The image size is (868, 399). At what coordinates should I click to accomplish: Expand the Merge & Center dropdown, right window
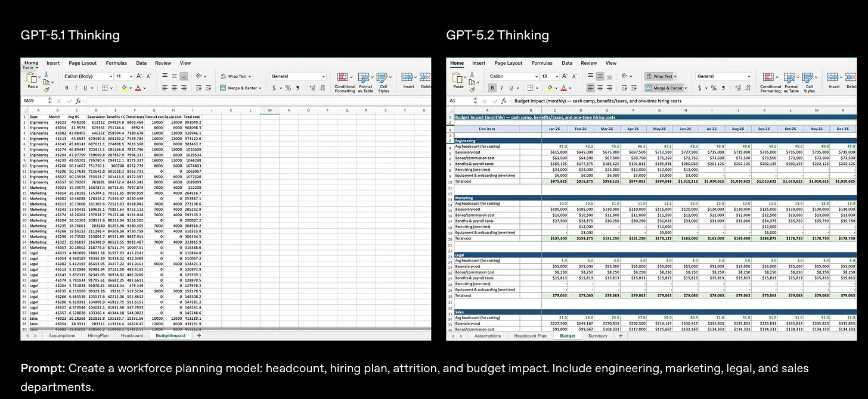686,88
